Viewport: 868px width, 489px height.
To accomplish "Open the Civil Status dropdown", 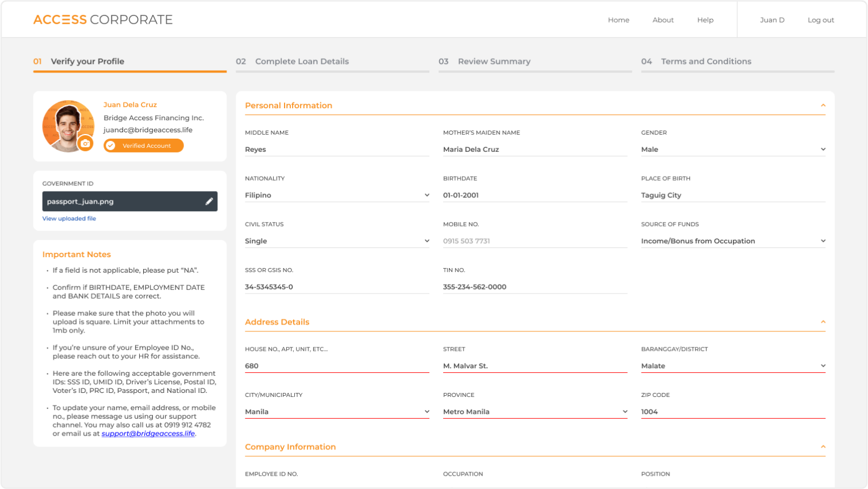I will coord(337,241).
